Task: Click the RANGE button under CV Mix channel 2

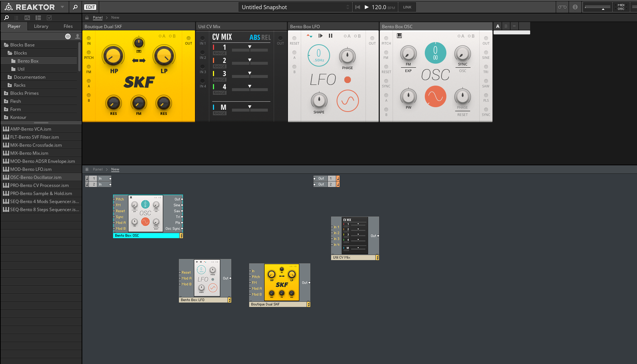Action: (x=220, y=67)
